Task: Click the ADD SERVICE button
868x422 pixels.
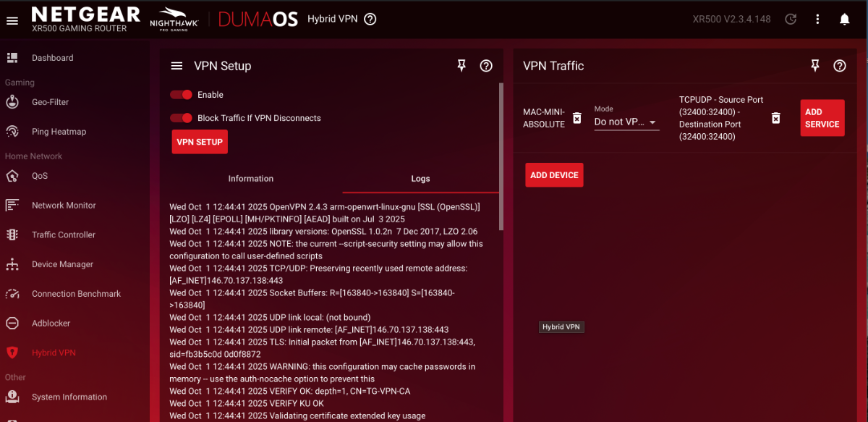Action: [x=822, y=118]
